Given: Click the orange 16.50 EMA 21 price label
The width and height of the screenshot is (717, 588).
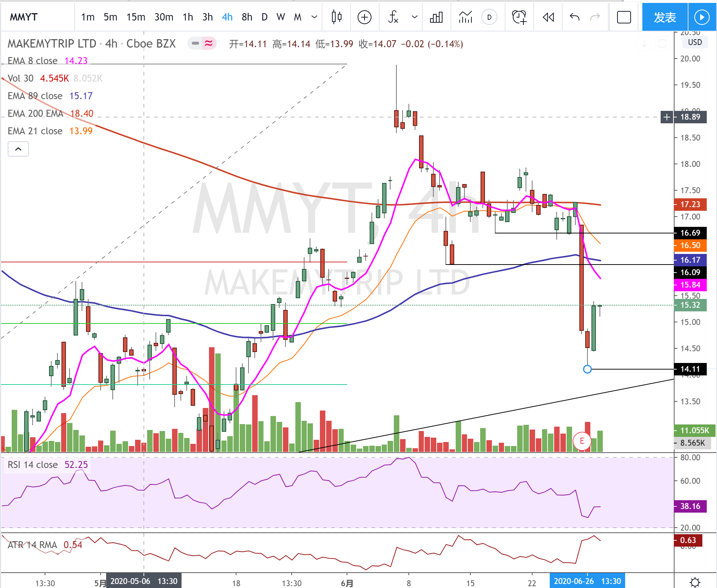Looking at the screenshot, I should coord(690,245).
